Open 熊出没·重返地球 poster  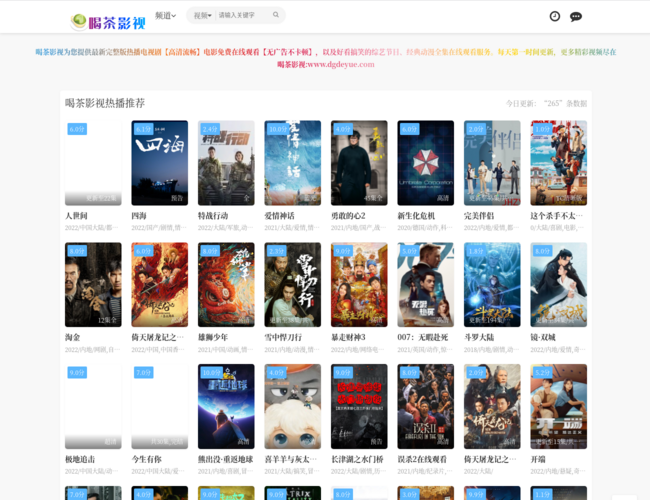(x=226, y=406)
